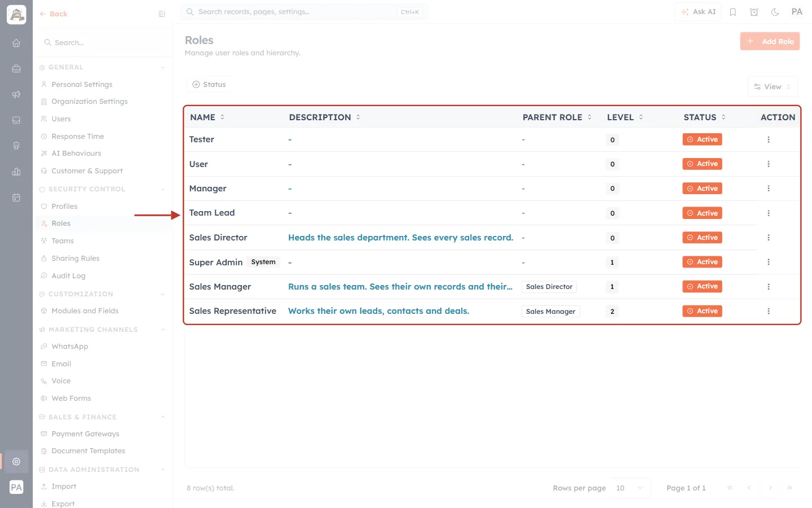Collapse the Customization section
The image size is (812, 508).
tap(162, 294)
